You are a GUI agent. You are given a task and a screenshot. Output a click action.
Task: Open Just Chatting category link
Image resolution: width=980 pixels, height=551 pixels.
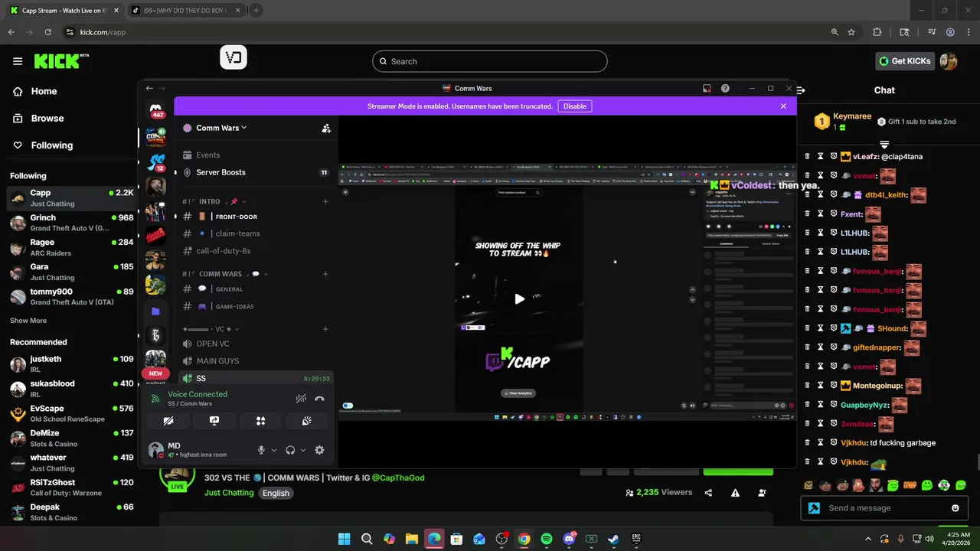tap(229, 493)
